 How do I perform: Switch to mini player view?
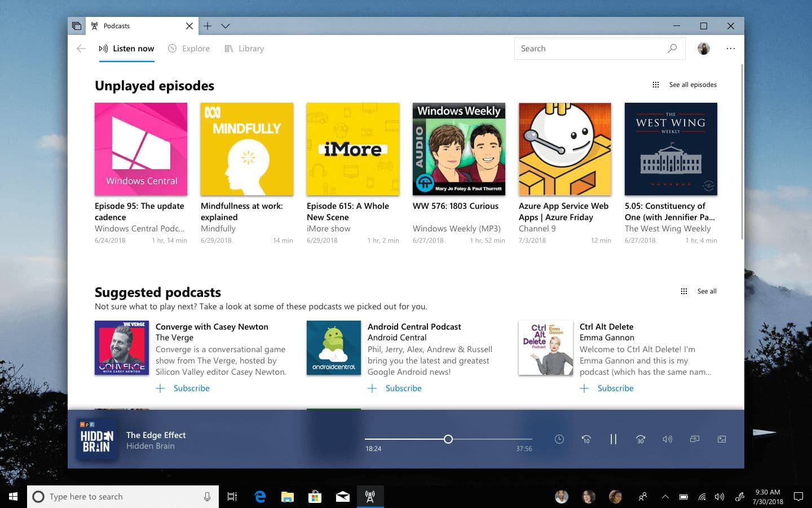click(x=722, y=439)
